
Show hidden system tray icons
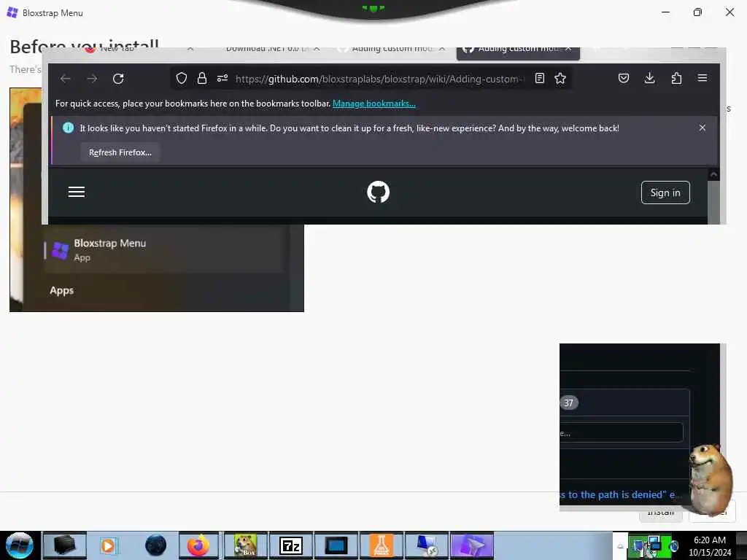click(620, 546)
